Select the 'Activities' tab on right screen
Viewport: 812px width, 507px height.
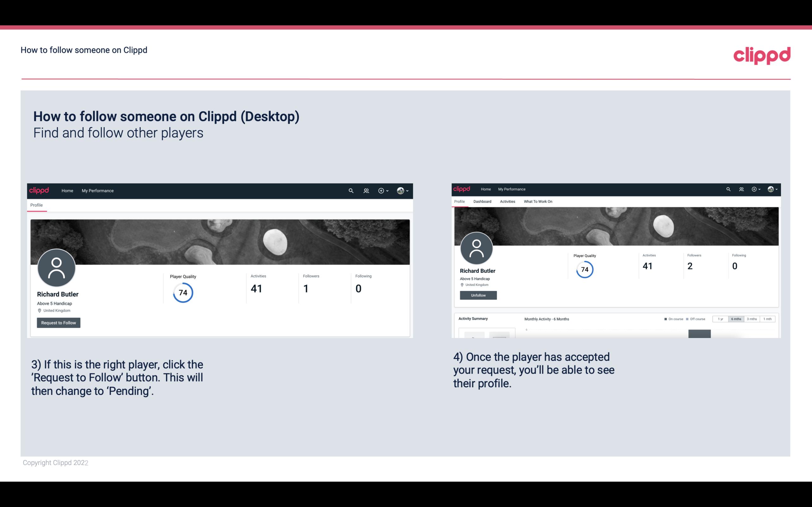click(x=507, y=201)
